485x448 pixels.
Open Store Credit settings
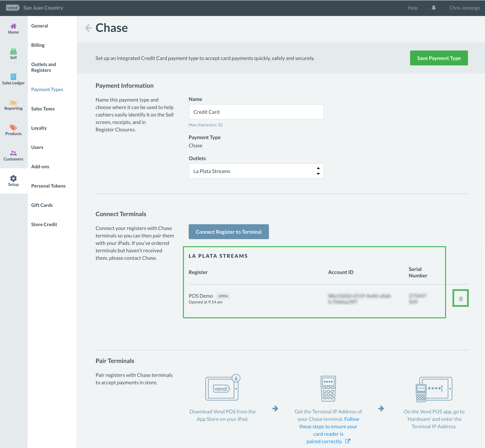point(44,225)
